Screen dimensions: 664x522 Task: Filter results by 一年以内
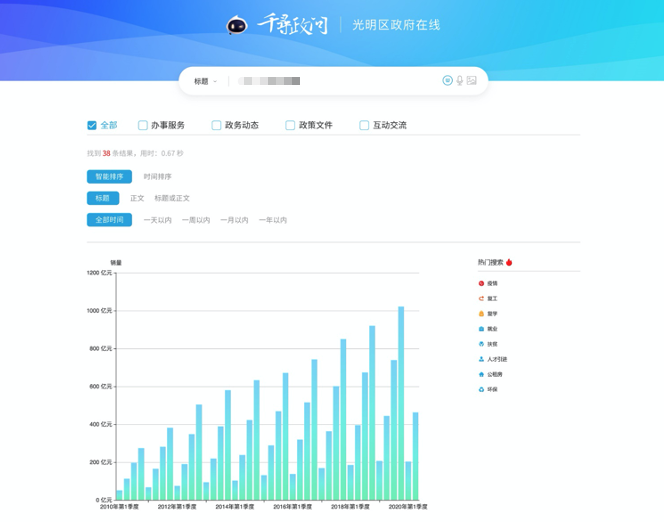(272, 220)
